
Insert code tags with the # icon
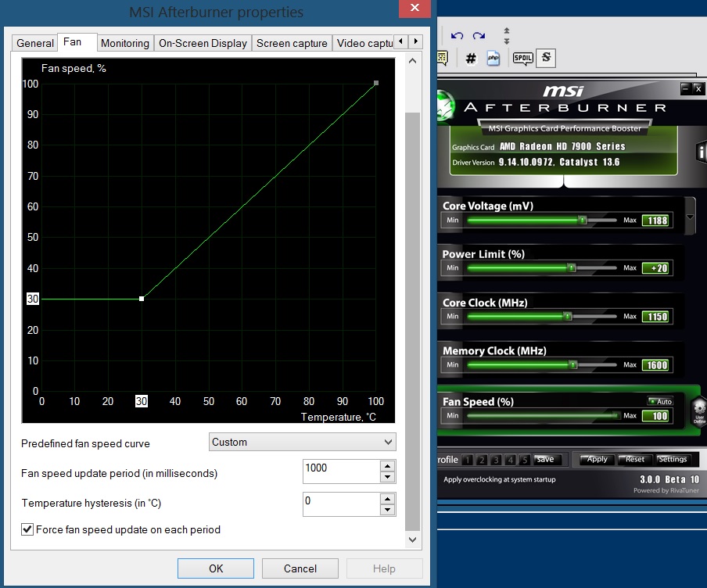point(471,58)
